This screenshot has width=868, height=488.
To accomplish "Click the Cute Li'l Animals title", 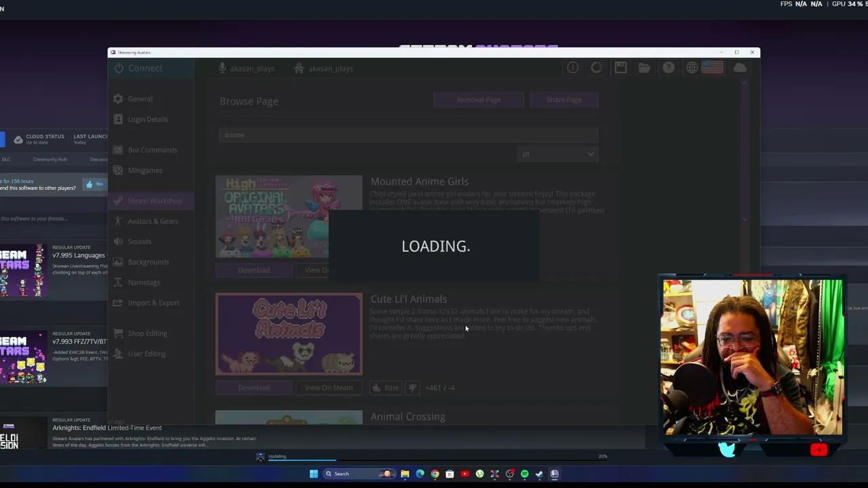I will [408, 299].
